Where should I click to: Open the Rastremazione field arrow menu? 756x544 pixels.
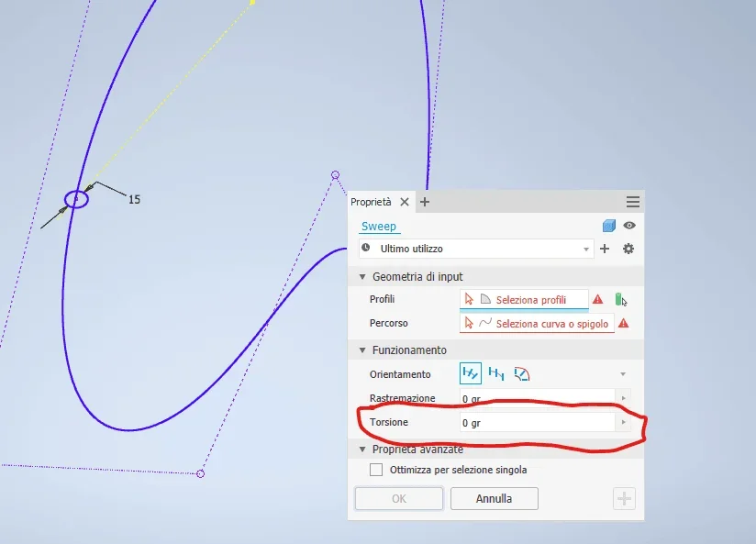(623, 398)
